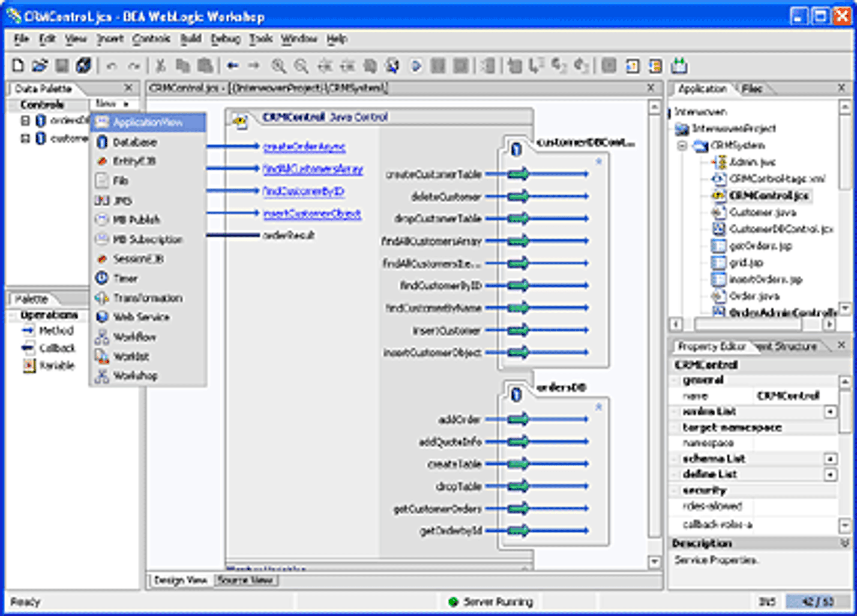This screenshot has width=857, height=616.
Task: Open the File menu
Action: tap(21, 39)
